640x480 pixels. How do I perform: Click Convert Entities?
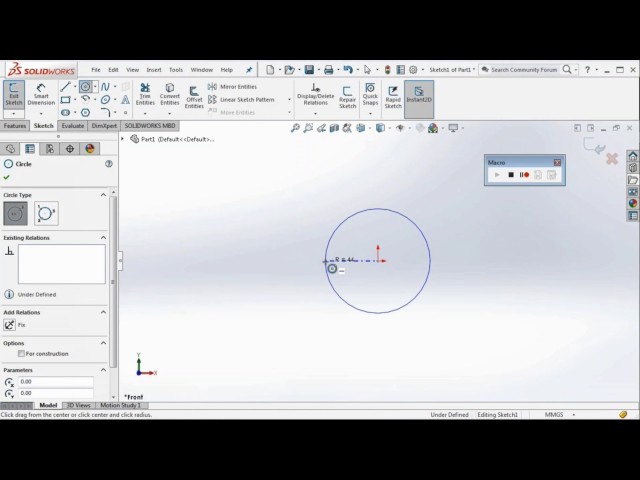(169, 95)
